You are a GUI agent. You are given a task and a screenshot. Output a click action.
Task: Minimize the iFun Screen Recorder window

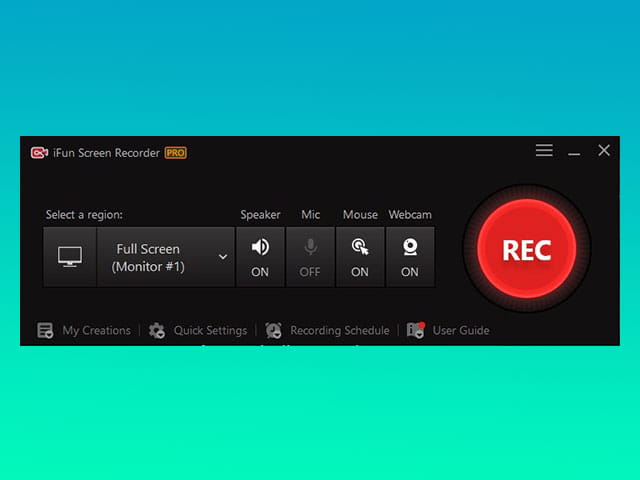tap(574, 154)
